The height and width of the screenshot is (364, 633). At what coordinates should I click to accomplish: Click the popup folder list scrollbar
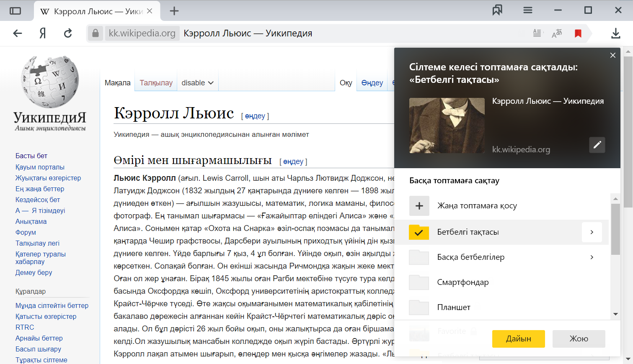click(x=615, y=229)
